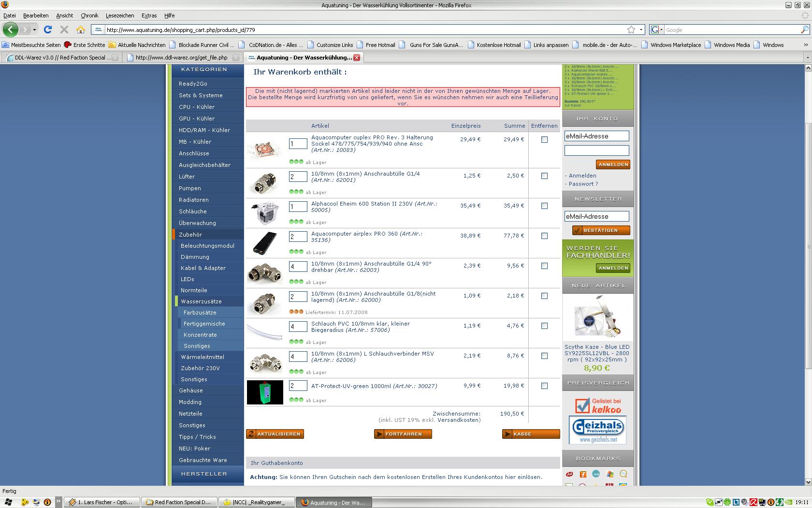Click the show desktop quick launch icon
This screenshot has height=508, width=812.
[36, 502]
